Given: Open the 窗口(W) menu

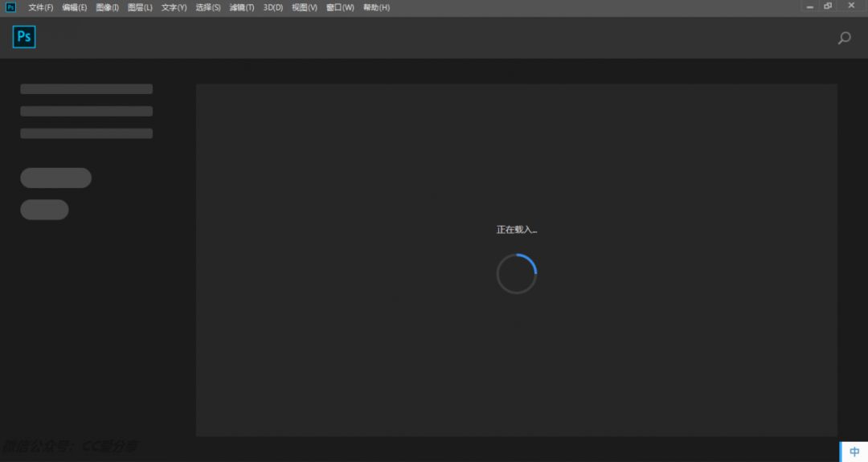Looking at the screenshot, I should 340,8.
